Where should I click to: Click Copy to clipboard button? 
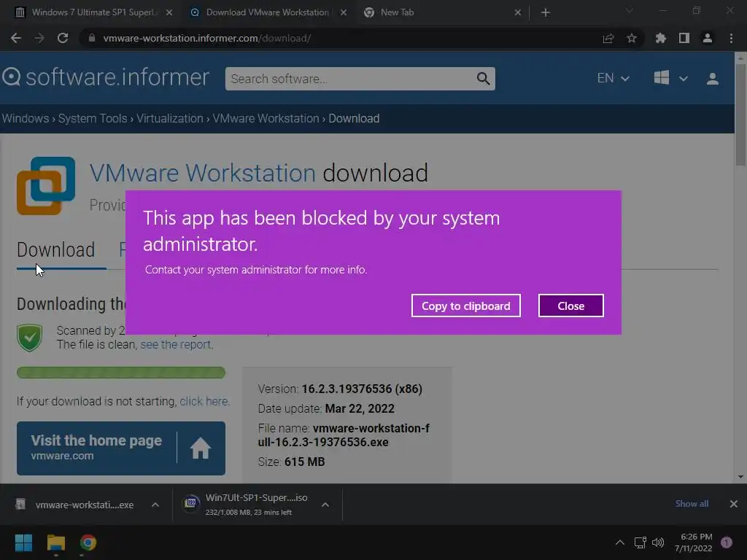(466, 306)
